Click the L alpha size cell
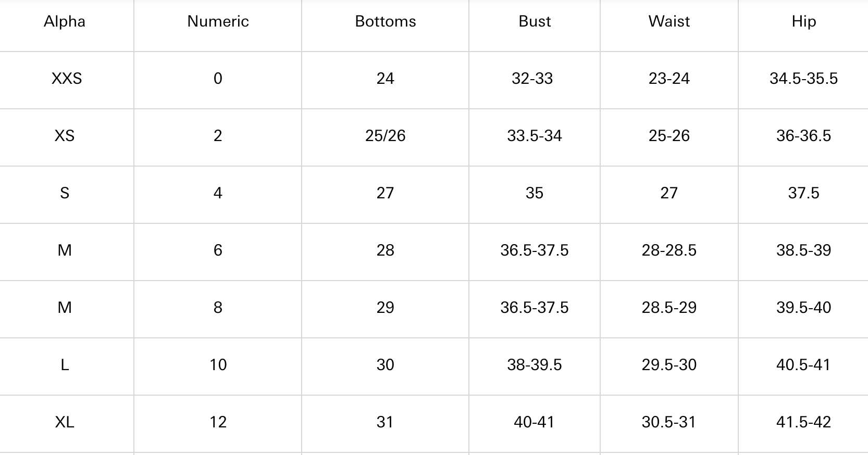 65,365
